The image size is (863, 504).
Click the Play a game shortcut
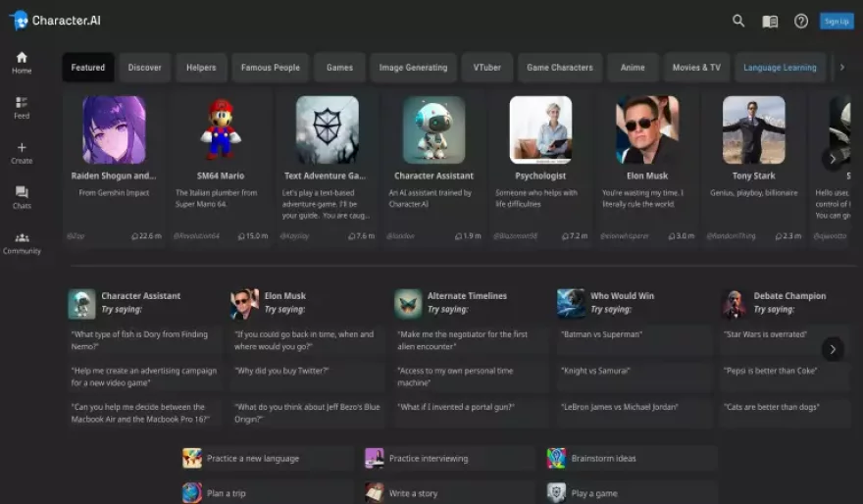632,493
